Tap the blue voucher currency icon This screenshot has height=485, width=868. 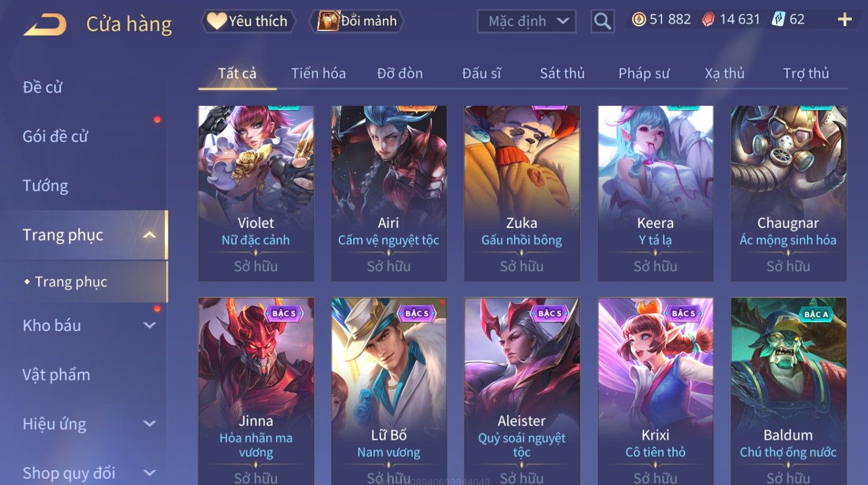[x=779, y=20]
